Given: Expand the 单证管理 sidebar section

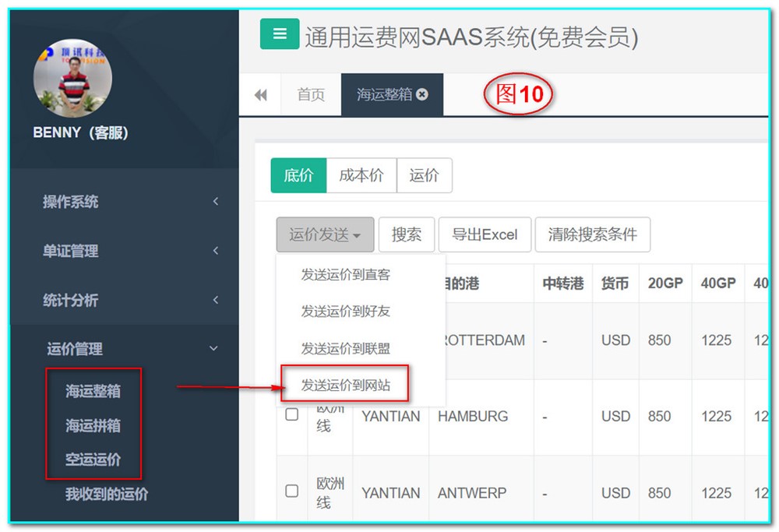Looking at the screenshot, I should [125, 251].
